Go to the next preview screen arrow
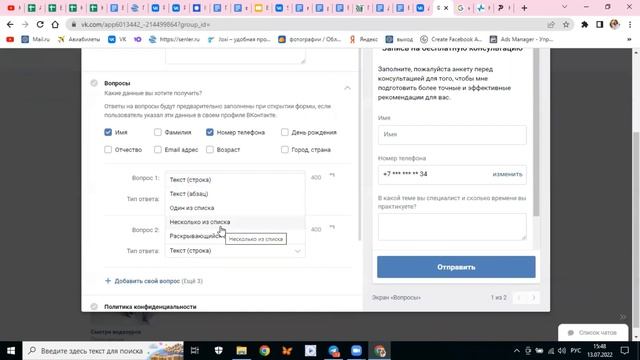640x360 pixels. [533, 298]
